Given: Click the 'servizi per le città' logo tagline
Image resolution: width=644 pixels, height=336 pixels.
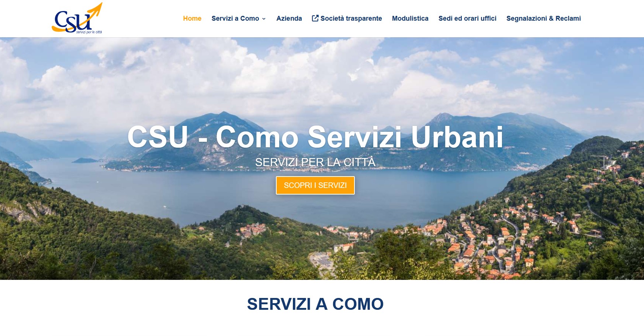Looking at the screenshot, I should [89, 32].
